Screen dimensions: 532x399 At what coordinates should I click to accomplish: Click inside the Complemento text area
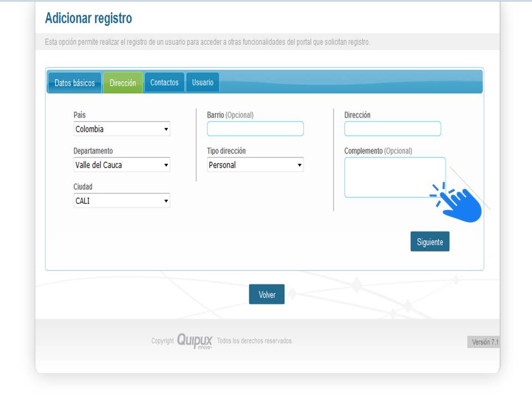coord(388,177)
